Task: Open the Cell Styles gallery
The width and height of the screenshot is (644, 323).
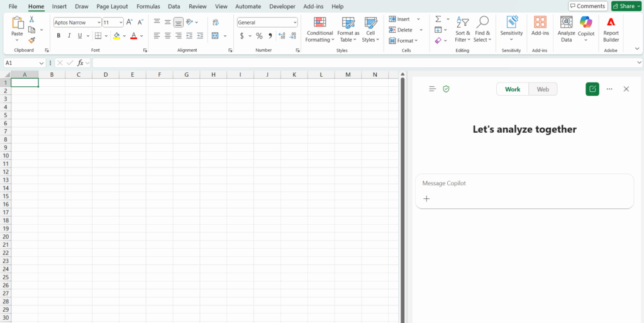Action: tap(371, 30)
